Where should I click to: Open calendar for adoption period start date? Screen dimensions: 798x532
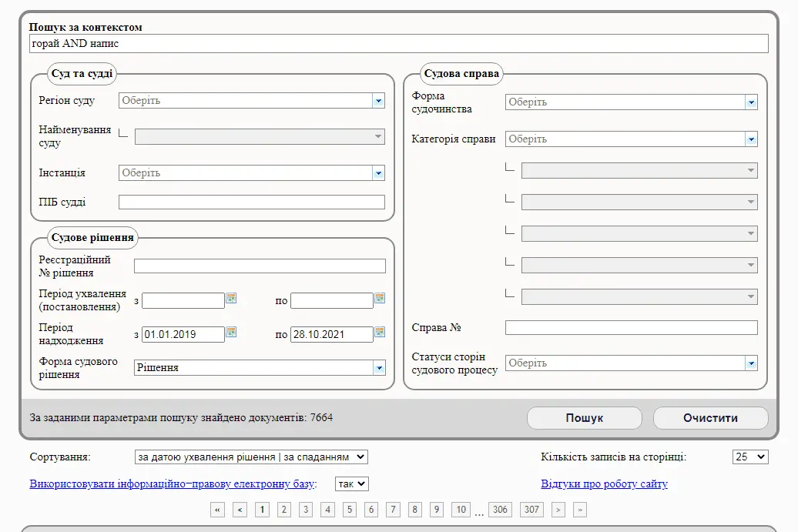click(x=231, y=299)
